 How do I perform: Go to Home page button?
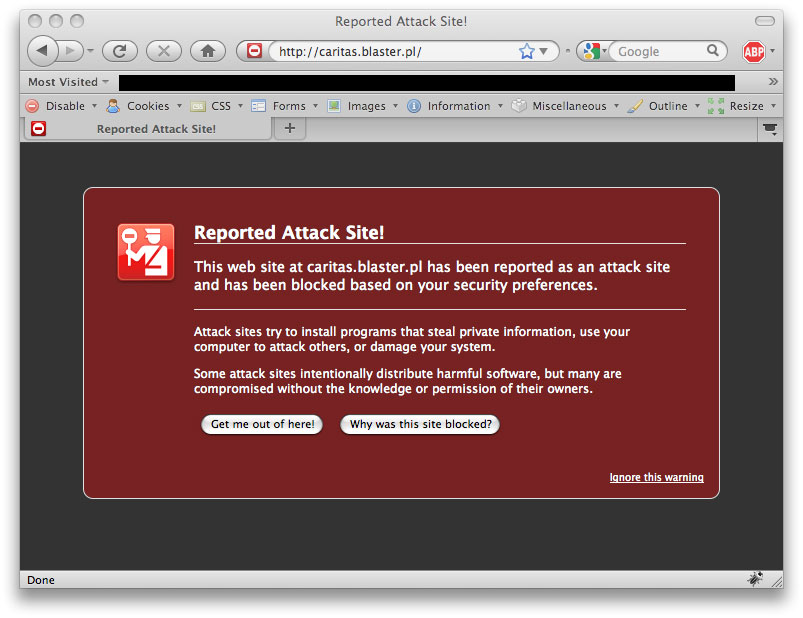point(207,51)
